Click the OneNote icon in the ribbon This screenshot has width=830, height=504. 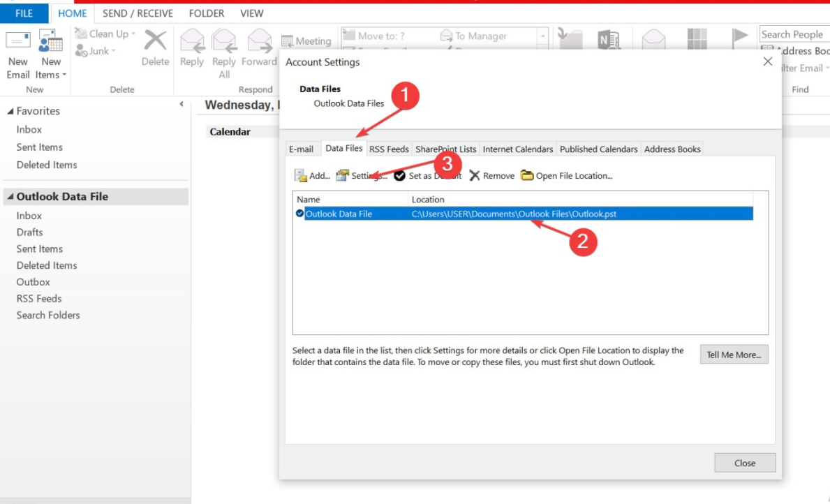tap(608, 40)
